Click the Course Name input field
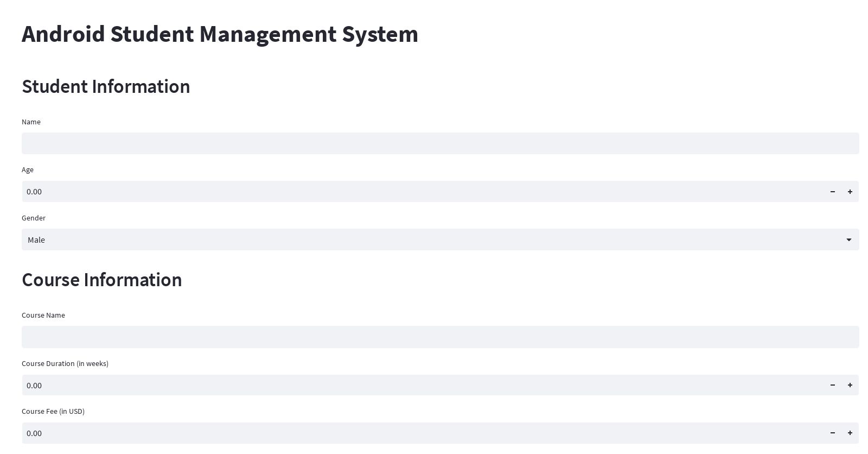868x454 pixels. pos(434,337)
